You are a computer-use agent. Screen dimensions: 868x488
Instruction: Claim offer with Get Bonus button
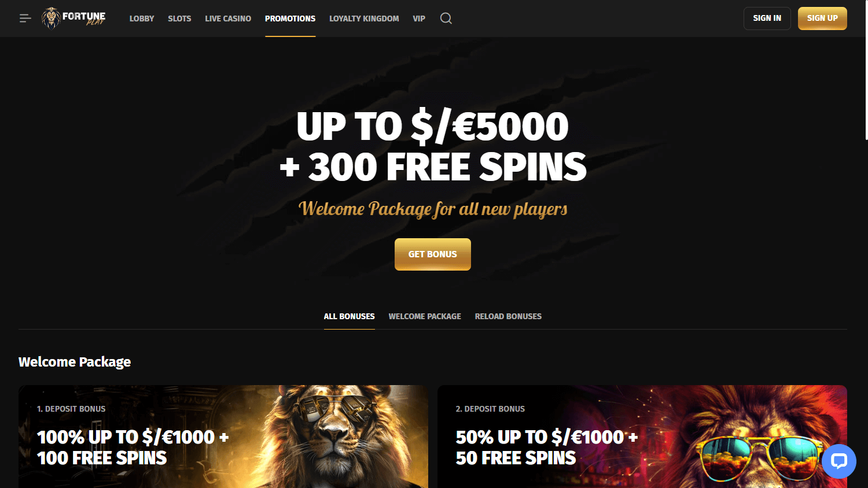coord(433,254)
